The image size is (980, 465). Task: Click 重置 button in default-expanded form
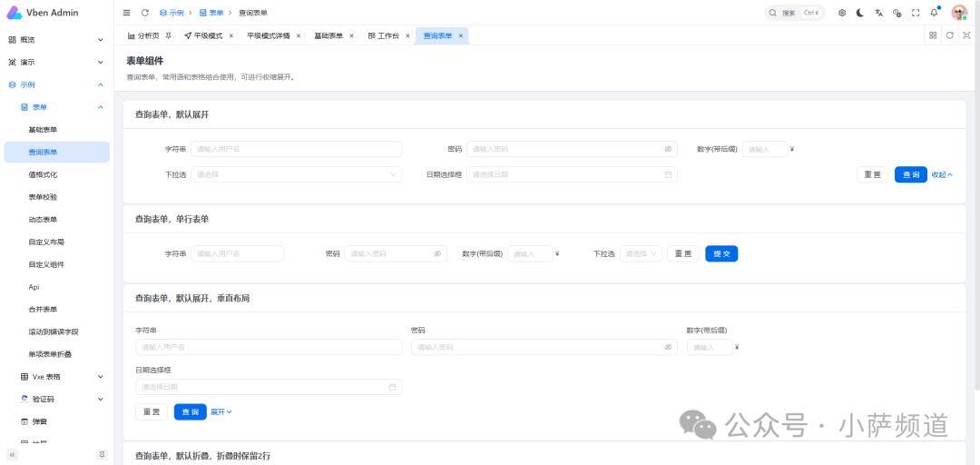(873, 174)
